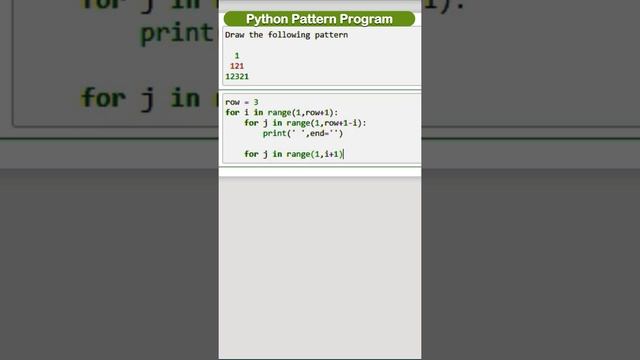Screen dimensions: 640x360
Task: Click the 'for j in range(1,row+1-i):' line
Action: coord(305,123)
